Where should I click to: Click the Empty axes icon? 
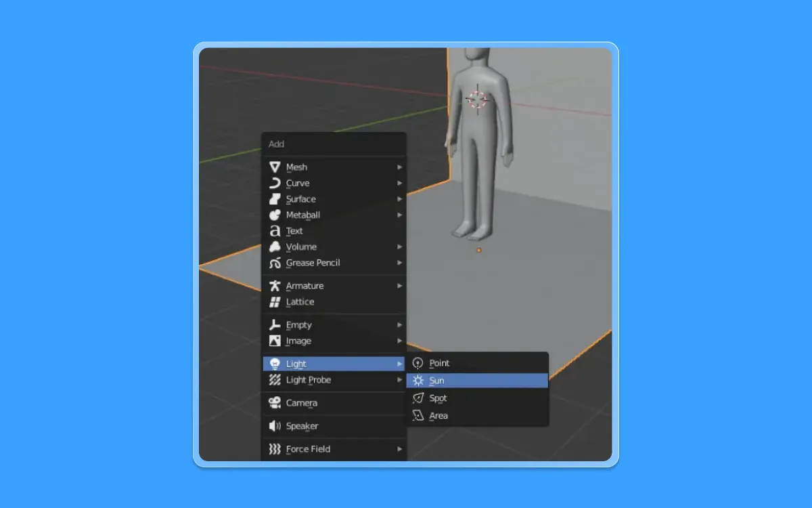(x=275, y=325)
